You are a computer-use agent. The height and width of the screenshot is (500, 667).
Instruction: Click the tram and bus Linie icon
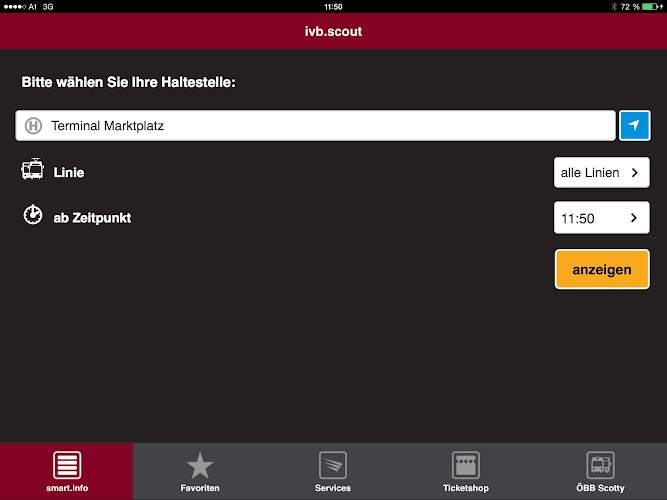(32, 169)
